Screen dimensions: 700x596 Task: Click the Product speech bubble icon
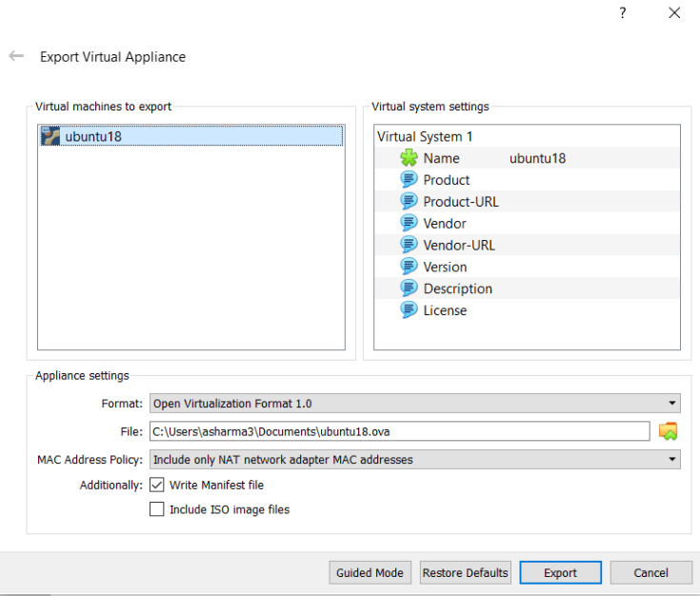pos(409,180)
